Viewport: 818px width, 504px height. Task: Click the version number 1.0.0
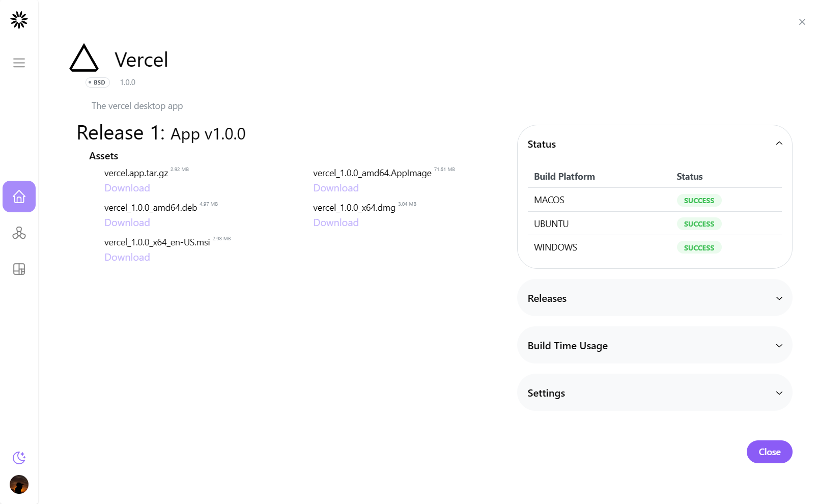[x=128, y=82]
